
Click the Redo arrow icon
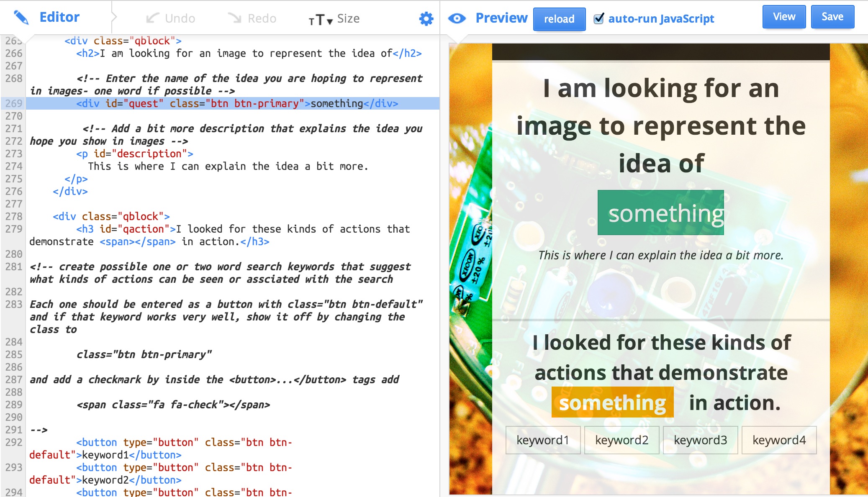(235, 18)
